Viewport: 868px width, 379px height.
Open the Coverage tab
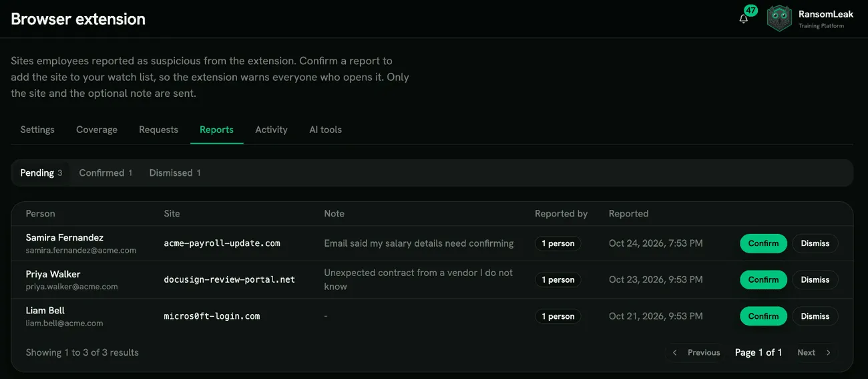click(x=97, y=130)
